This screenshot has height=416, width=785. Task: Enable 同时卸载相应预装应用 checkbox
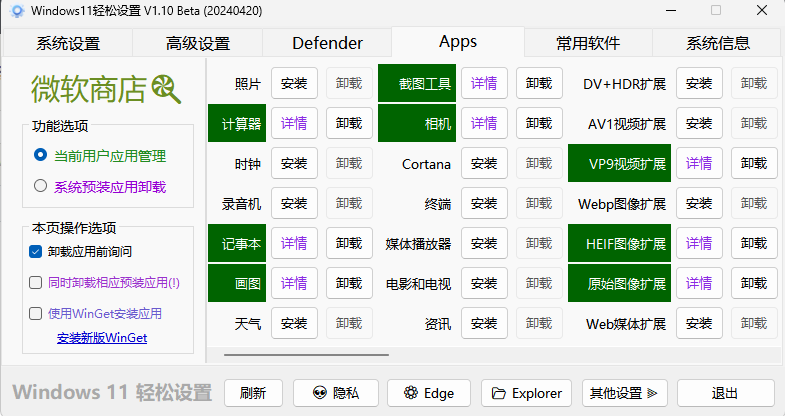pyautogui.click(x=36, y=282)
